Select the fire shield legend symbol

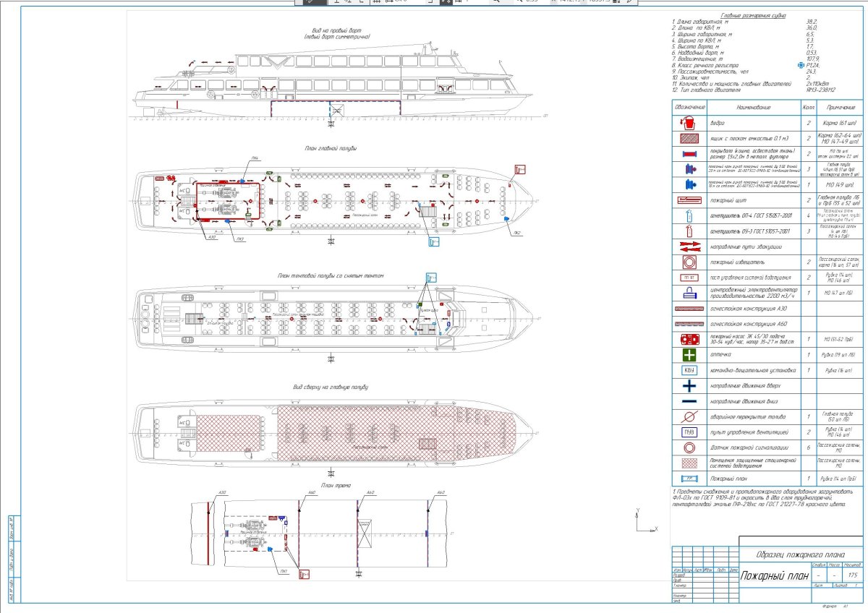[x=689, y=200]
